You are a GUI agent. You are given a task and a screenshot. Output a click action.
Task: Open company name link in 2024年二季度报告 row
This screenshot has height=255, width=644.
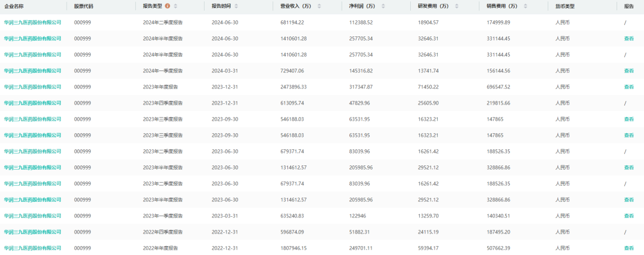point(32,22)
